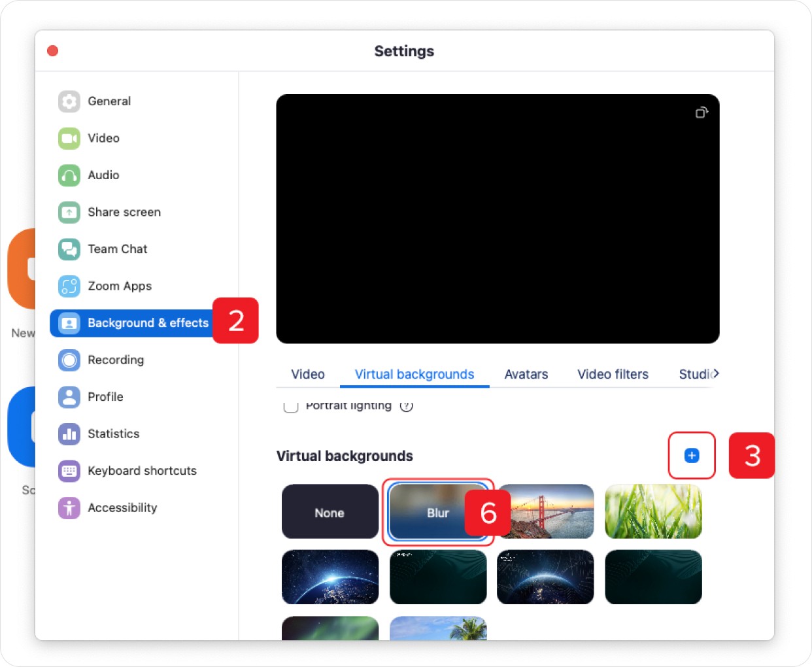This screenshot has height=667, width=812.
Task: Open Keyboard shortcuts settings
Action: tap(127, 471)
